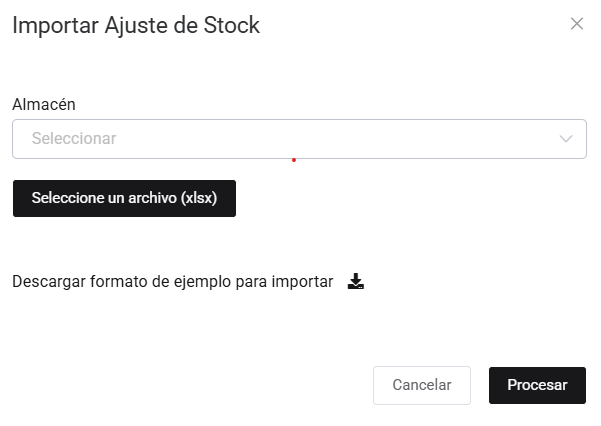
Task: Click the Seleccionar placeholder text
Action: [74, 139]
